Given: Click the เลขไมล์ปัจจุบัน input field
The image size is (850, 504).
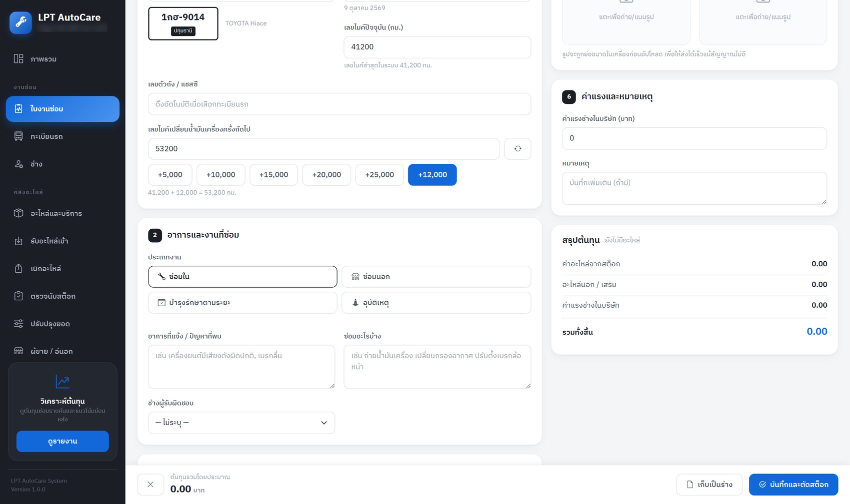Looking at the screenshot, I should coord(437,47).
